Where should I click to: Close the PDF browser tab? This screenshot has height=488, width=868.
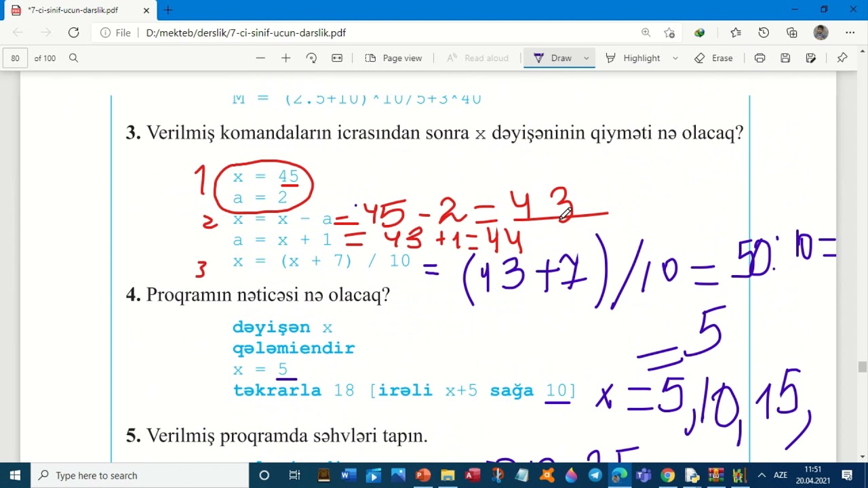pos(146,10)
